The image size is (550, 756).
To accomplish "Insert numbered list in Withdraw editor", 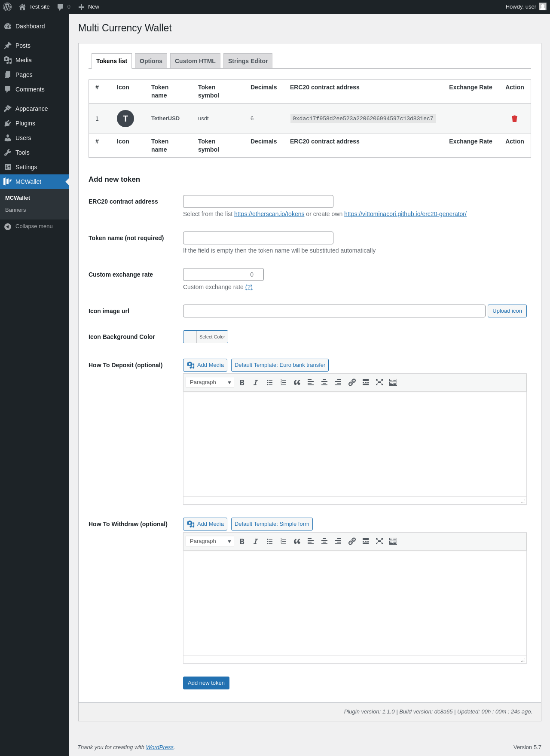I will click(283, 541).
